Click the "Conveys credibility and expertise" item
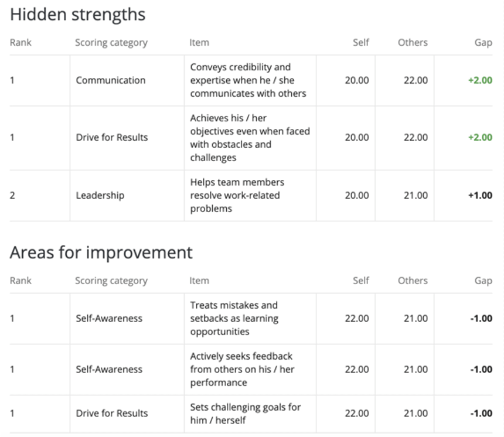This screenshot has height=437, width=504. click(248, 80)
